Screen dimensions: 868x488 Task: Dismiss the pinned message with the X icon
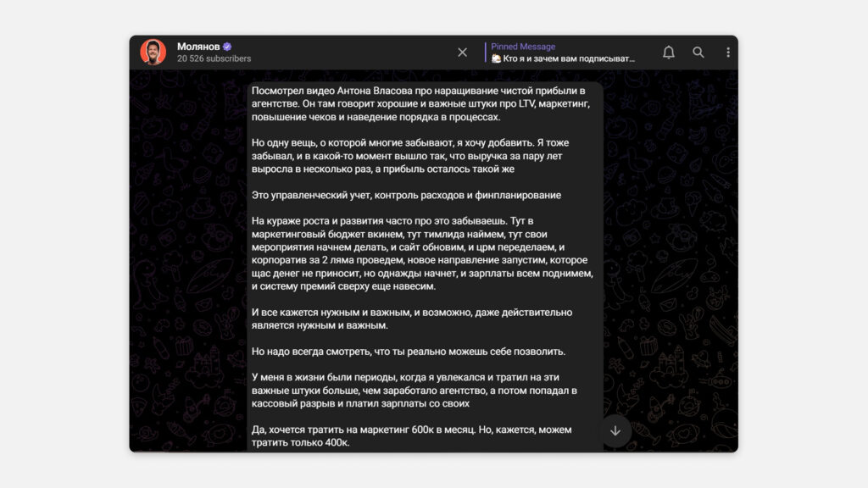click(462, 53)
